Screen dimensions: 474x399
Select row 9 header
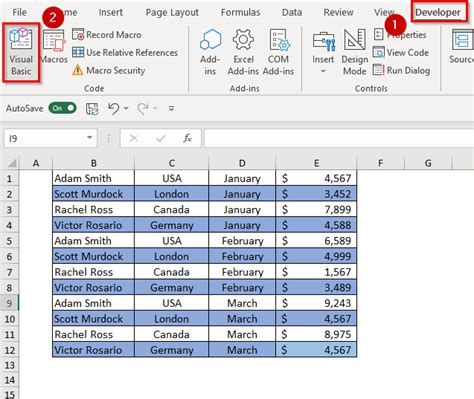9,303
